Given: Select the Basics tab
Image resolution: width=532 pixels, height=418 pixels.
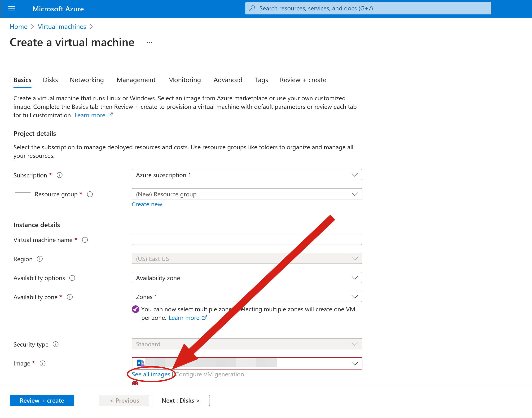Looking at the screenshot, I should click(x=22, y=80).
